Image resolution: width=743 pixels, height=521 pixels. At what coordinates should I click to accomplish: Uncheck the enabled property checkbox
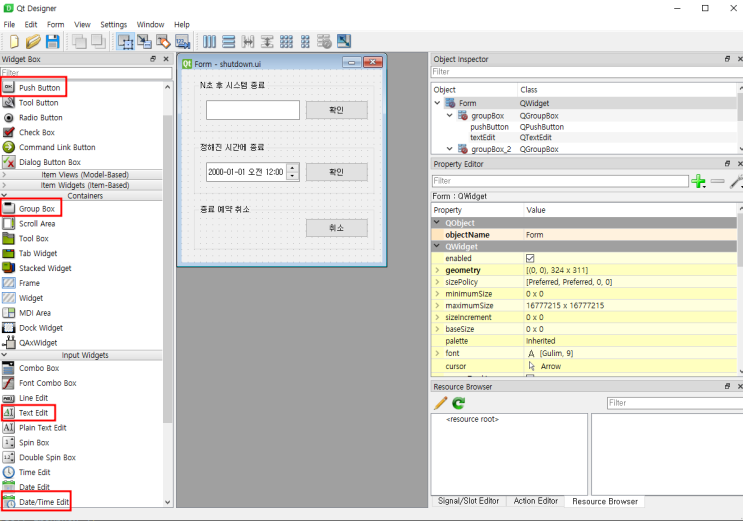[x=530, y=258]
